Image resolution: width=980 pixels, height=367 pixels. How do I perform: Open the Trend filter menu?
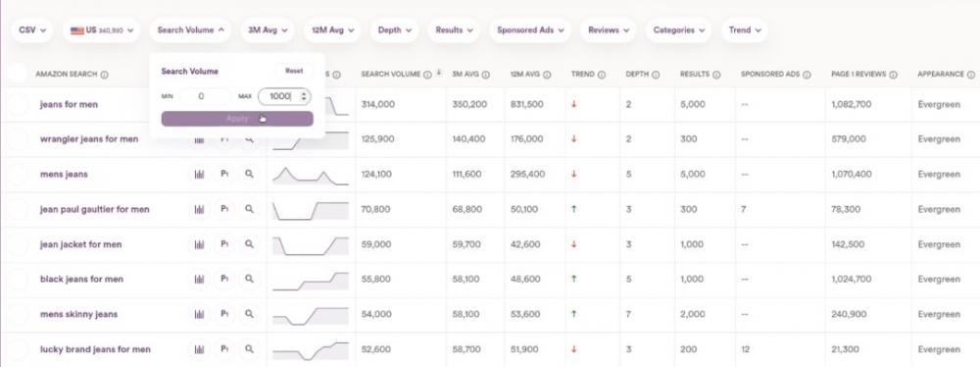[745, 30]
